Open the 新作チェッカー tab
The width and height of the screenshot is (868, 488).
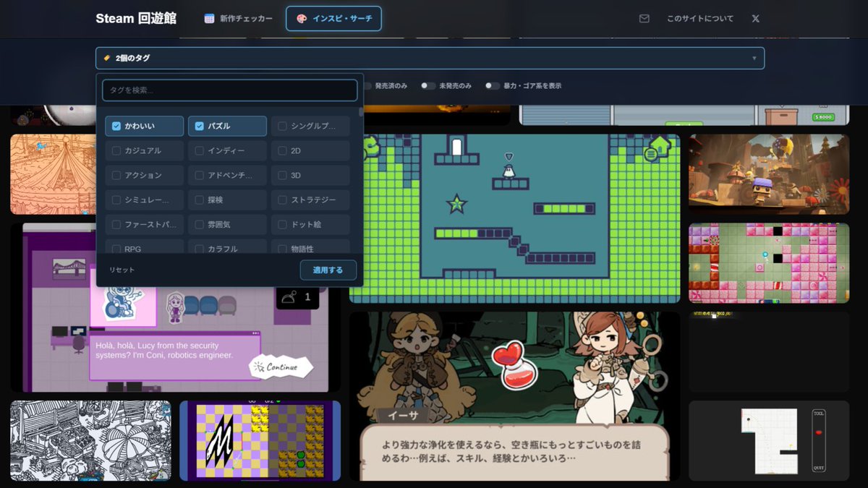coord(238,19)
